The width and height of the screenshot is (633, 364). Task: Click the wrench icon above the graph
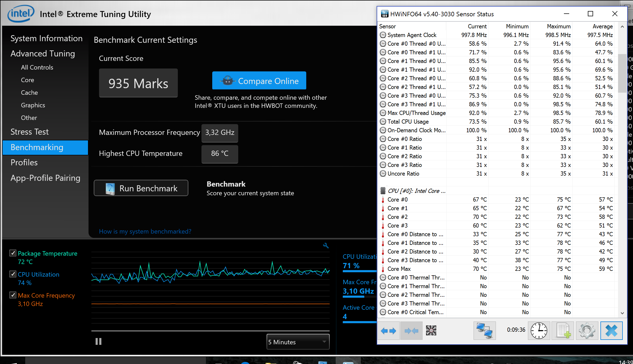click(x=326, y=246)
